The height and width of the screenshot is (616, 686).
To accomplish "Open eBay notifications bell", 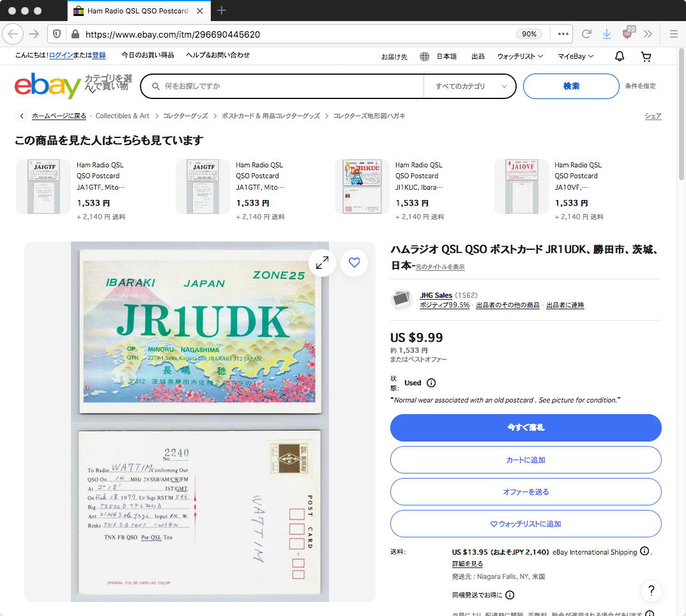I will coord(620,56).
